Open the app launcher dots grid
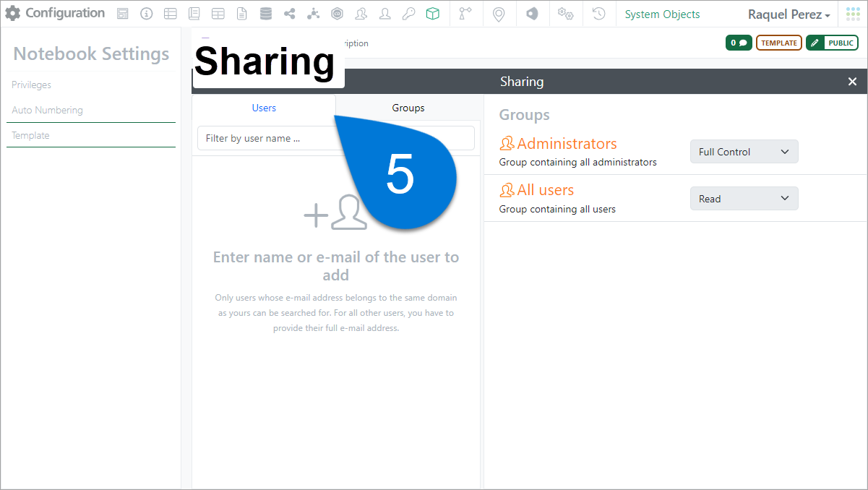 pyautogui.click(x=854, y=14)
